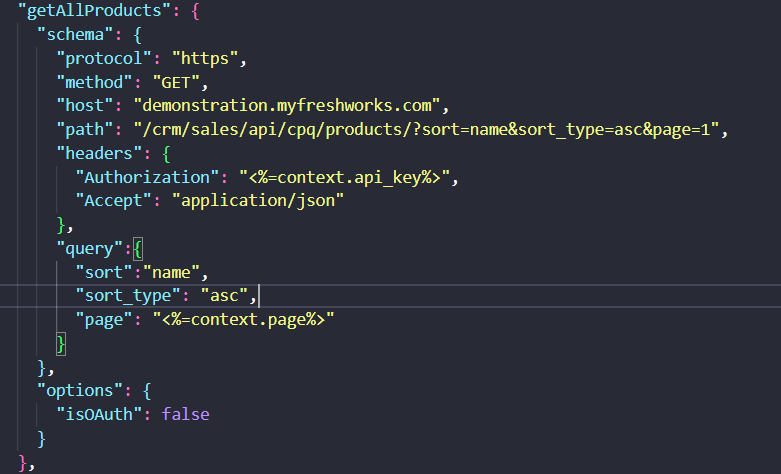Click the "query" key
Image resolution: width=781 pixels, height=474 pixels.
pos(90,248)
